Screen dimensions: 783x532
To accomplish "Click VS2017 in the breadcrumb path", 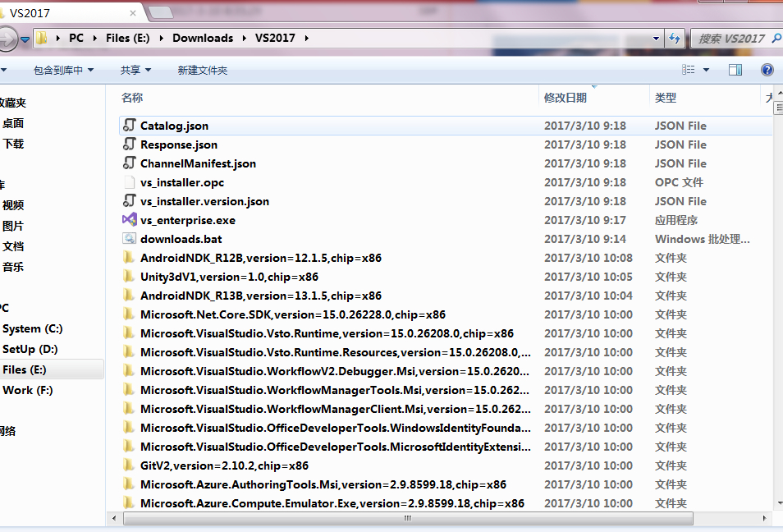I will point(275,38).
